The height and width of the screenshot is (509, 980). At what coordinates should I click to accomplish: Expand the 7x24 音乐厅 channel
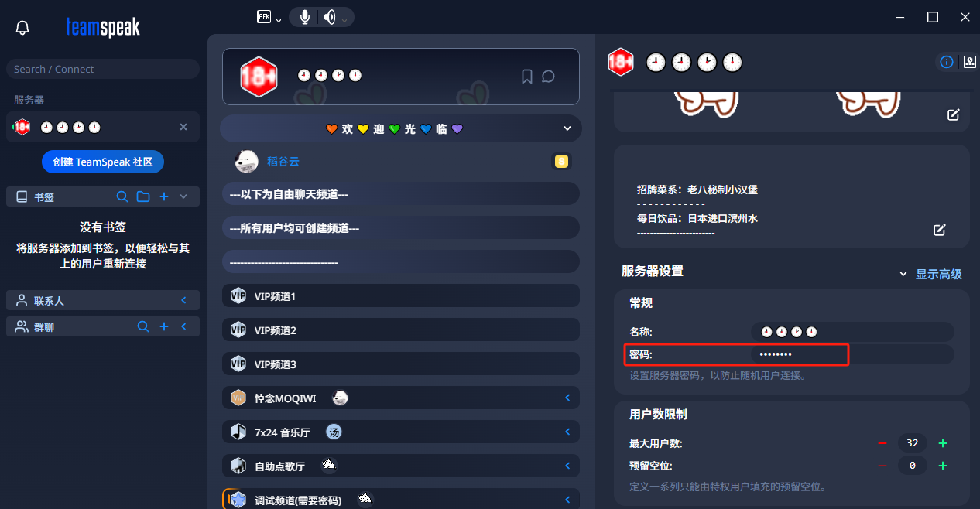coord(567,432)
